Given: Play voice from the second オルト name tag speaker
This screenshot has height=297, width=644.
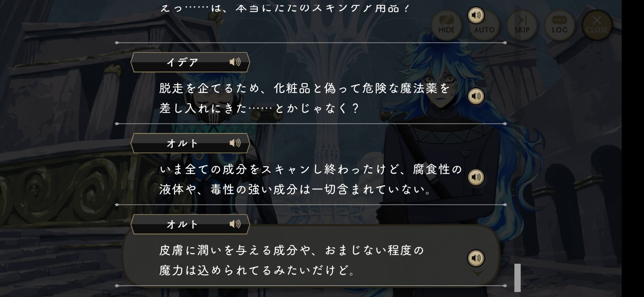Looking at the screenshot, I should tap(235, 224).
